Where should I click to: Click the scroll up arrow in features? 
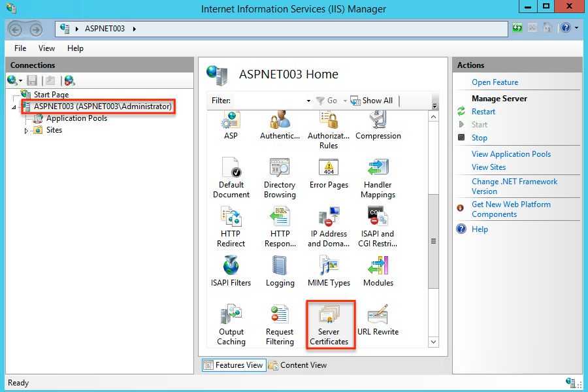pos(434,117)
